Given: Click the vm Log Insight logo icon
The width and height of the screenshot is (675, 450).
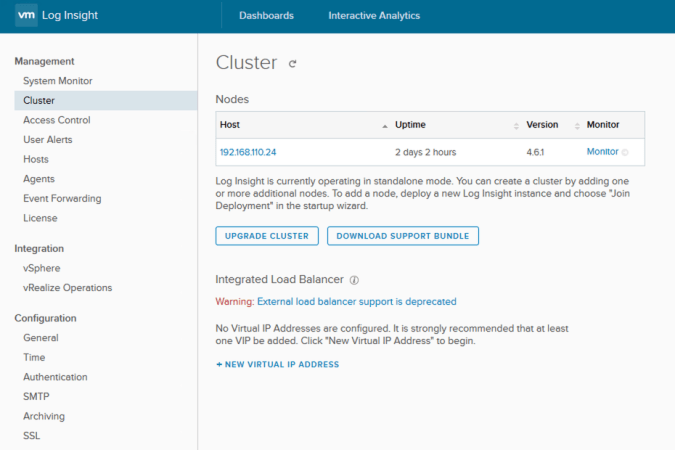Looking at the screenshot, I should click(26, 15).
